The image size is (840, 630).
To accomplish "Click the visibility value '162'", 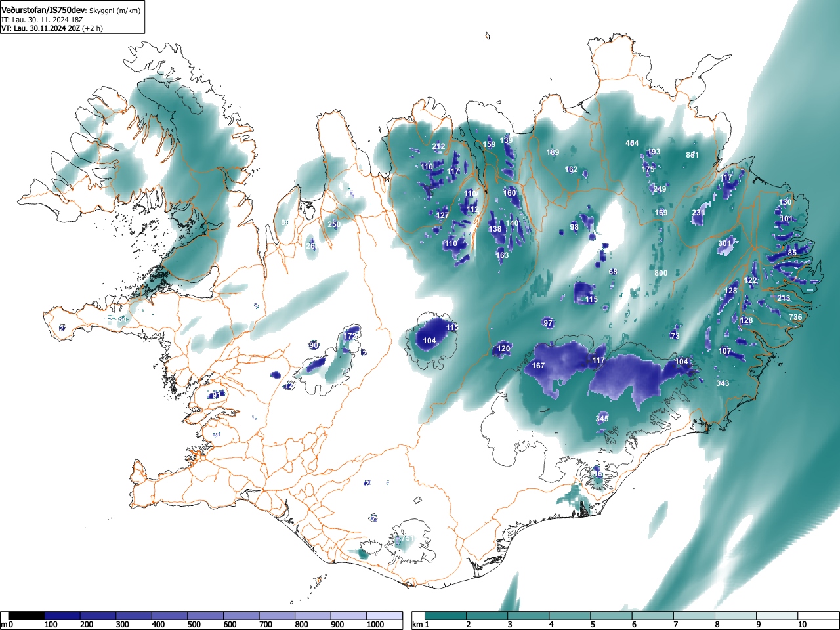I will [572, 169].
